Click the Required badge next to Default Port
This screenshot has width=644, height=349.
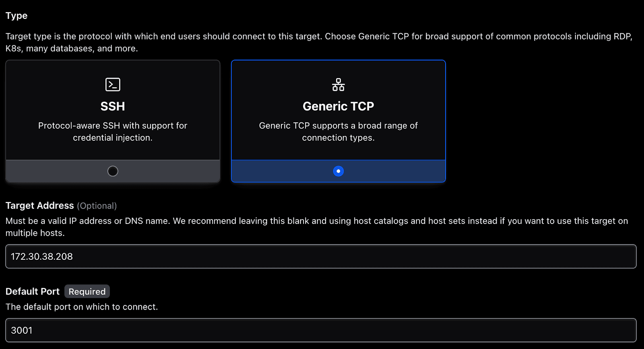[x=87, y=292]
